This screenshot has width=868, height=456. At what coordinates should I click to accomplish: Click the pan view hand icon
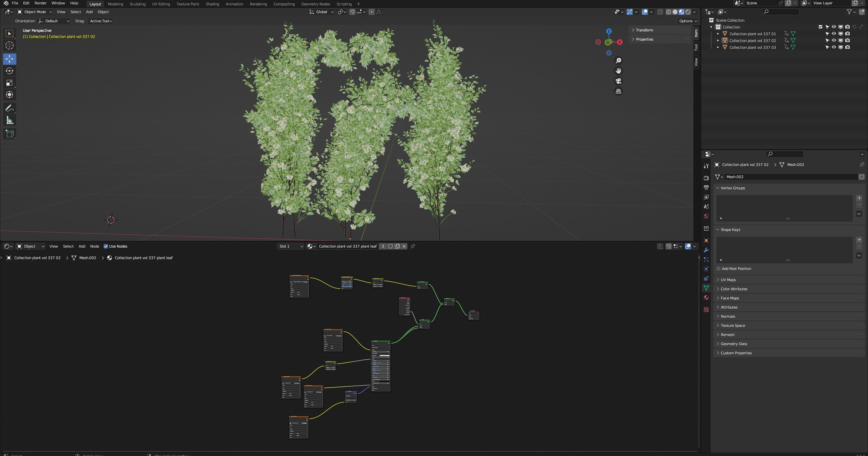point(618,71)
